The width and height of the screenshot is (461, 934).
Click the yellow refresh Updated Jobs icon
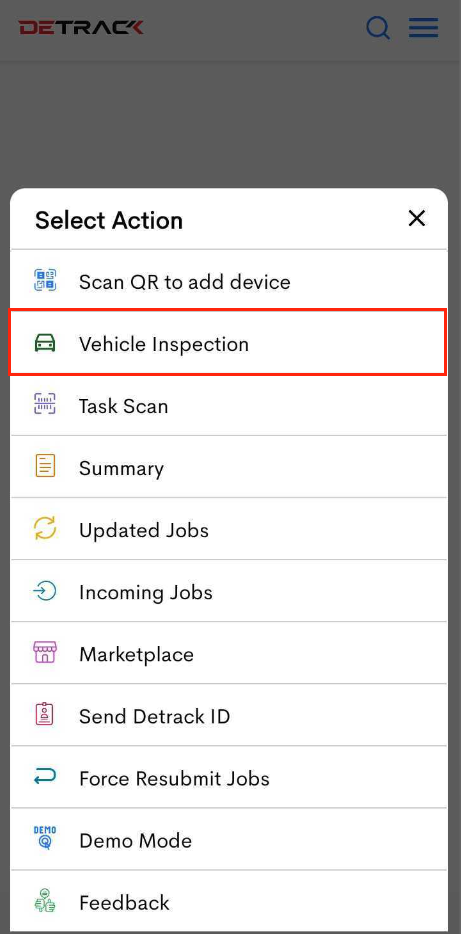coord(45,529)
